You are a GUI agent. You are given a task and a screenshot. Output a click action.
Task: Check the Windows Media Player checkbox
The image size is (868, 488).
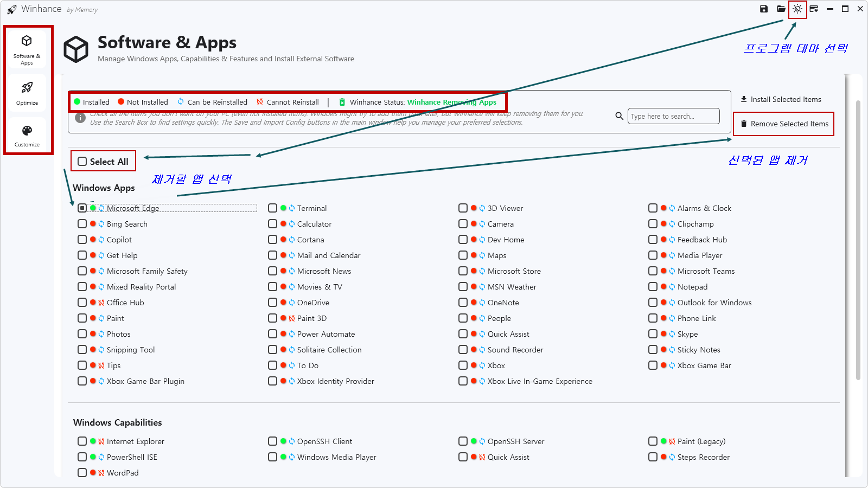273,457
